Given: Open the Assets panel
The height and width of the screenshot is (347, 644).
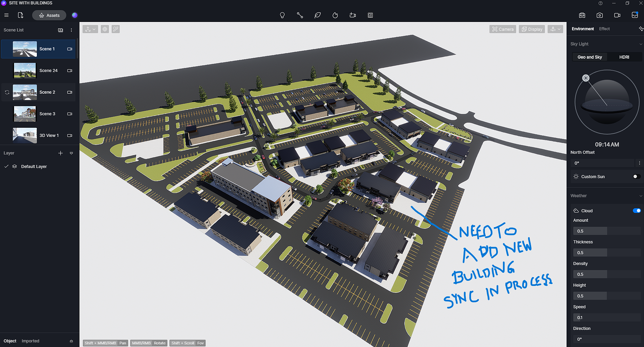Looking at the screenshot, I should [x=49, y=15].
